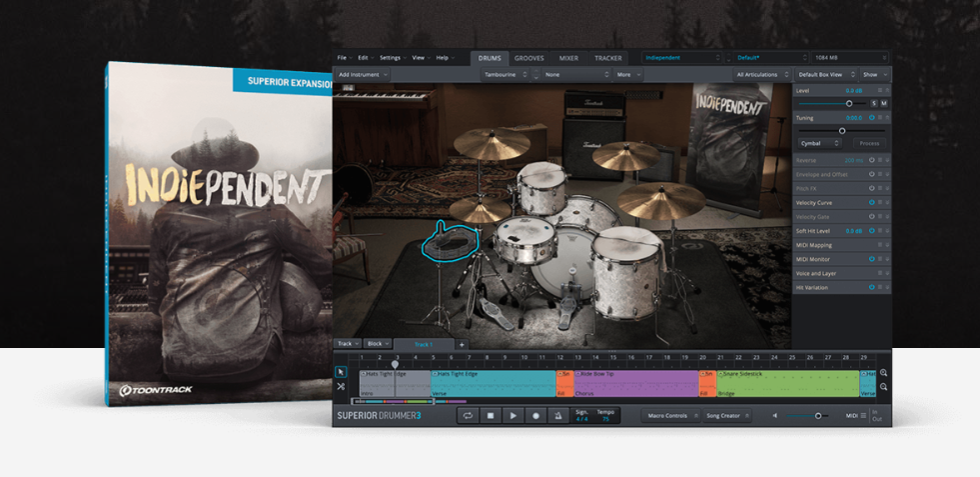The image size is (980, 477).
Task: Open Macro Controls
Action: coord(670,416)
